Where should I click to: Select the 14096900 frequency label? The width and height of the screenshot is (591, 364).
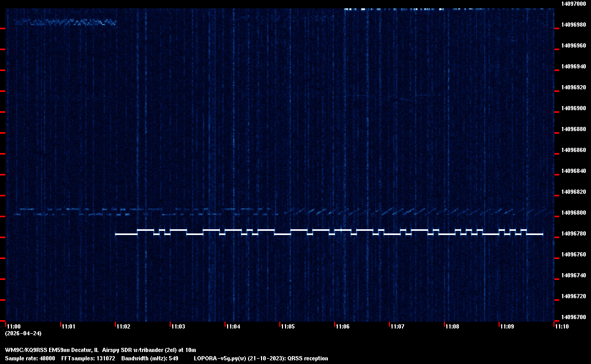(x=573, y=108)
